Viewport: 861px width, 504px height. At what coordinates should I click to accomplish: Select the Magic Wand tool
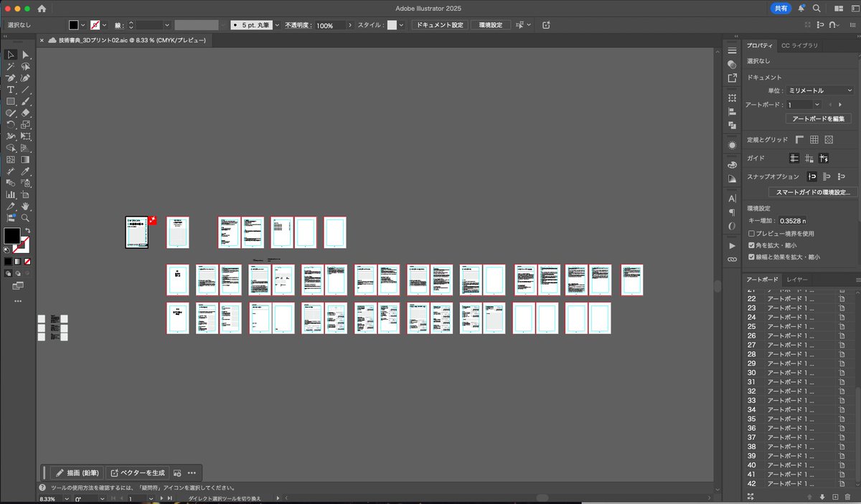click(x=11, y=66)
